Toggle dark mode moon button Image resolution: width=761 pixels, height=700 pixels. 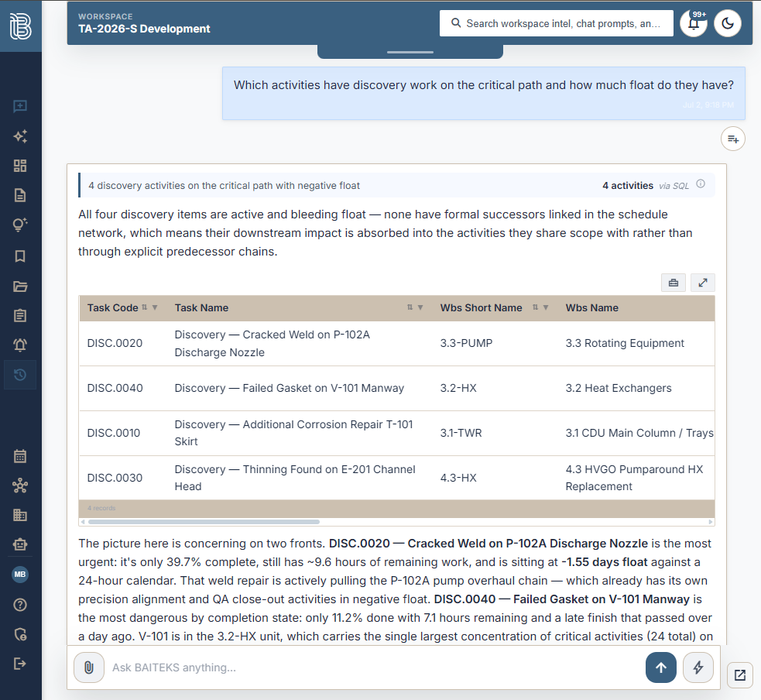tap(728, 23)
